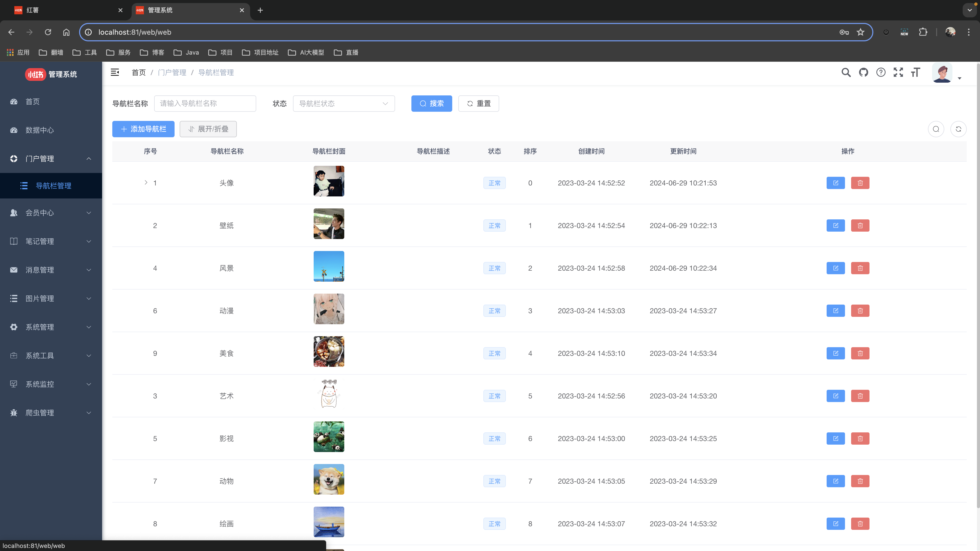Select 数据中心 in the sidebar
Image resolution: width=980 pixels, height=551 pixels.
40,130
